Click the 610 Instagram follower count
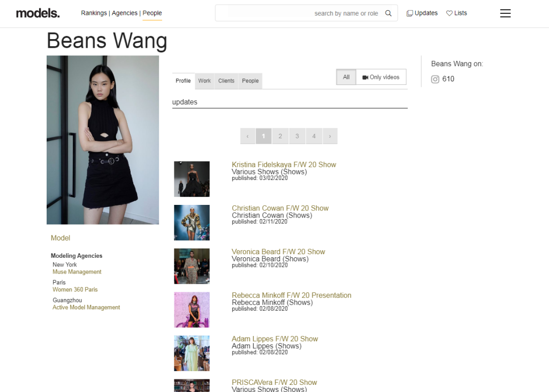Viewport: 549px width, 392px height. [x=448, y=79]
